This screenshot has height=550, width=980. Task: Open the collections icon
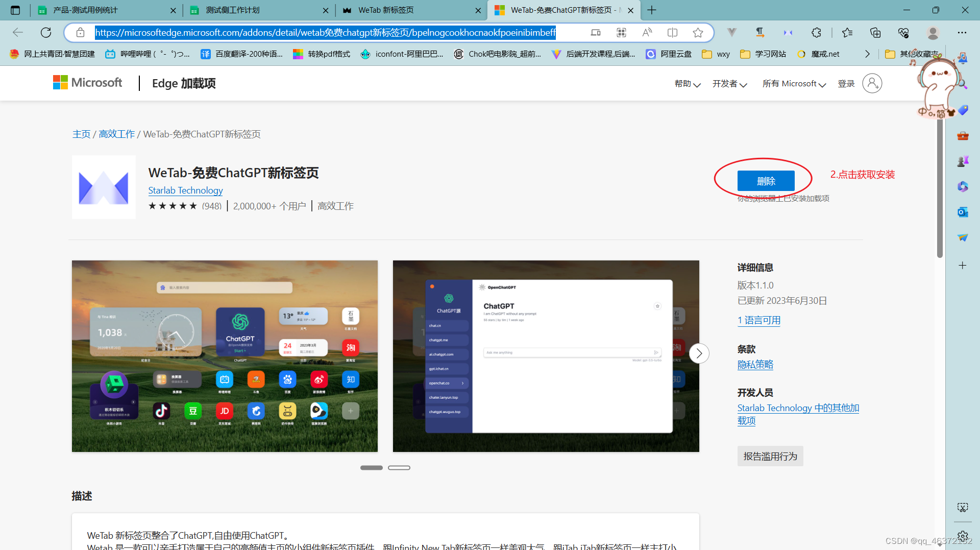[875, 33]
